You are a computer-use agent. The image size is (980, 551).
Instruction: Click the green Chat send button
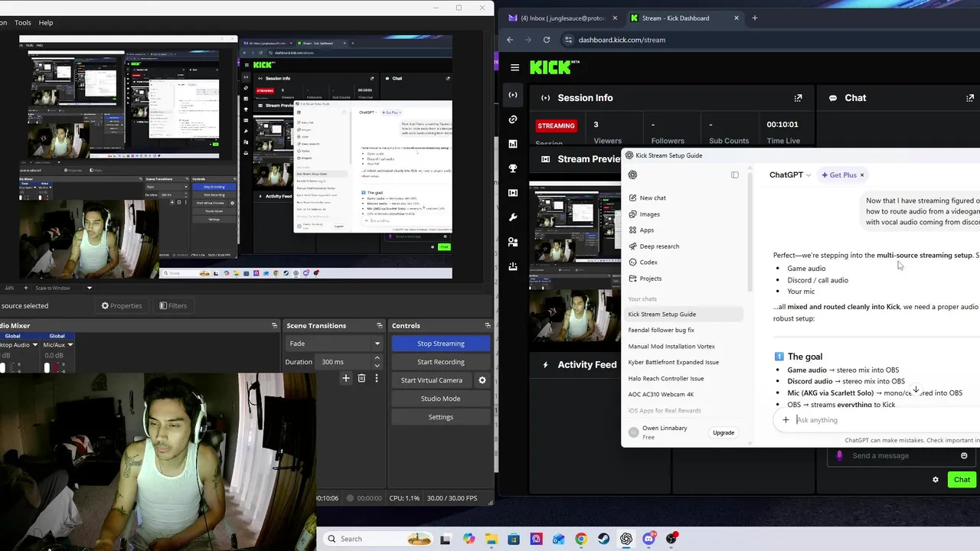[962, 480]
